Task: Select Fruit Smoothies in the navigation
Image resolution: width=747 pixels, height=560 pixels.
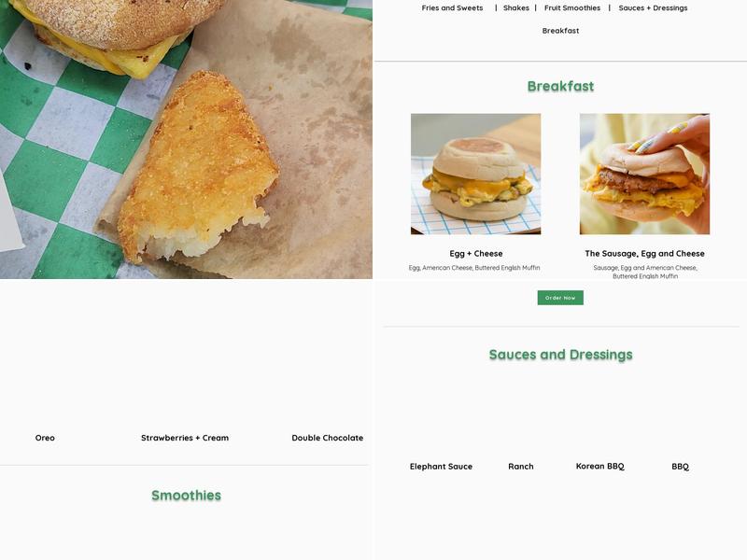Action: click(572, 8)
